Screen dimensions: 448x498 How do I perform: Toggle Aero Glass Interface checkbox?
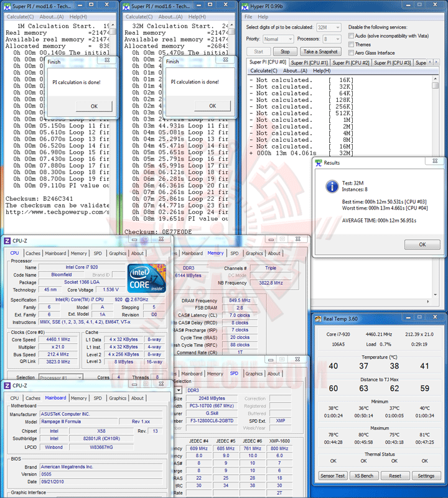click(x=351, y=53)
